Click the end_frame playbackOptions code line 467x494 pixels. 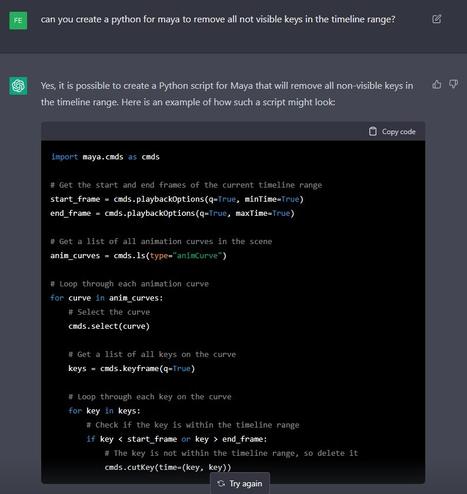pyautogui.click(x=172, y=213)
